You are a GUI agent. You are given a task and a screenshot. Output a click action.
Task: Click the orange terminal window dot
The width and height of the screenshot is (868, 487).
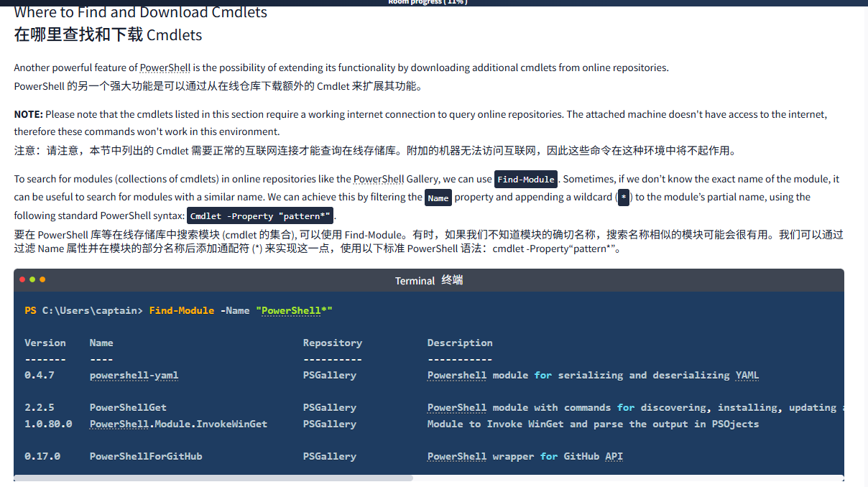[42, 279]
